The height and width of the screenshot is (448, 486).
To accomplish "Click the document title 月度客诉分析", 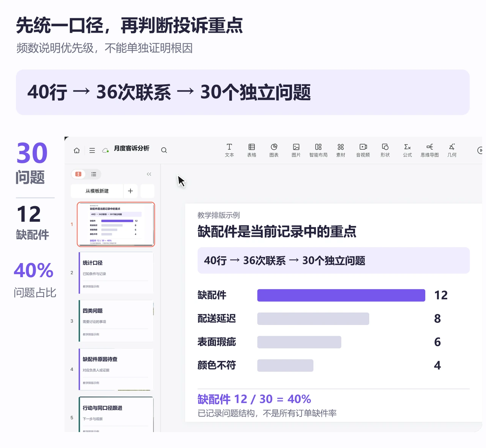I will point(132,148).
